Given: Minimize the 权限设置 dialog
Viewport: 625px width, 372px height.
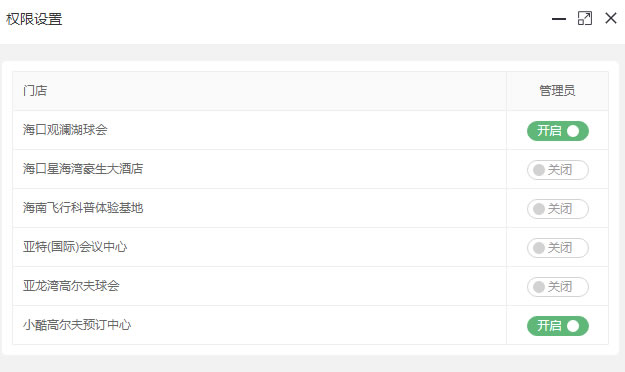Looking at the screenshot, I should pyautogui.click(x=559, y=18).
